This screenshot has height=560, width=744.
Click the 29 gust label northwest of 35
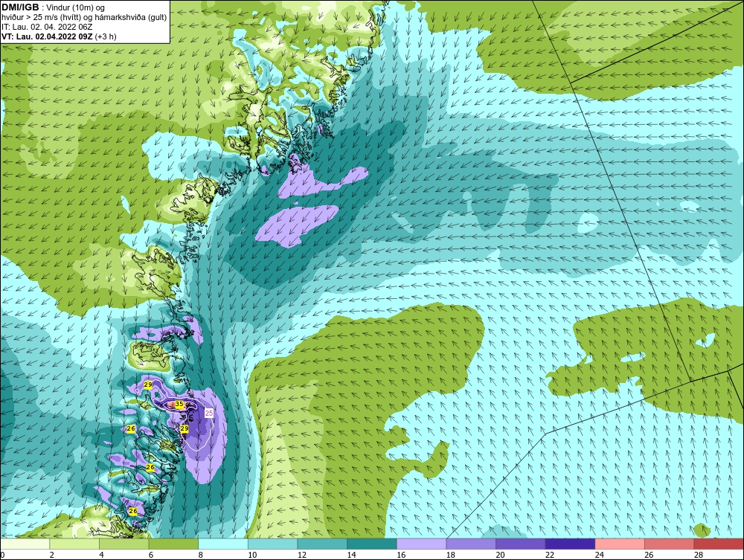coord(147,384)
